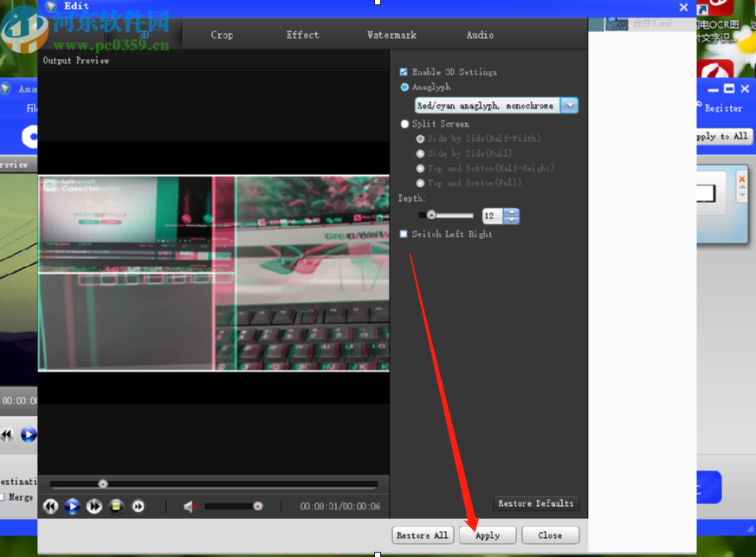The height and width of the screenshot is (557, 756).
Task: Open the Effect tab
Action: (x=302, y=35)
